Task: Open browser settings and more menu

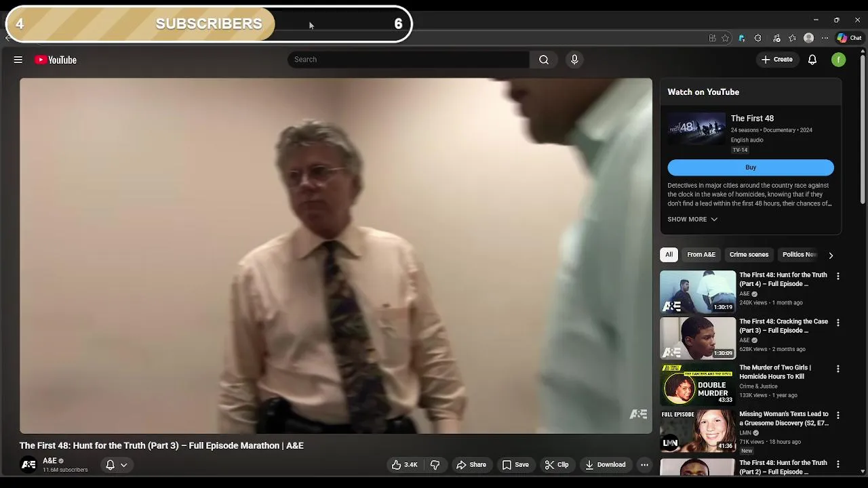Action: tap(825, 38)
